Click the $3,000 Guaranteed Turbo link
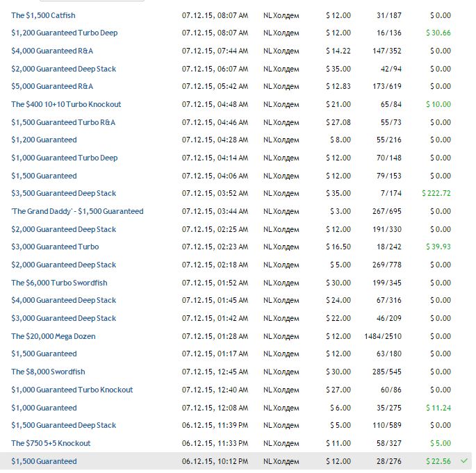This screenshot has width=476, height=473. pos(55,247)
